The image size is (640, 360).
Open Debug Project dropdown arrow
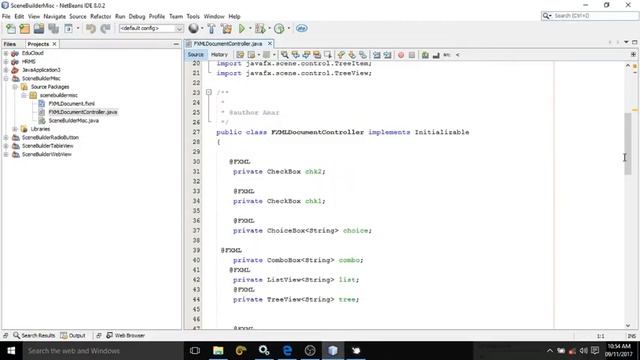269,29
